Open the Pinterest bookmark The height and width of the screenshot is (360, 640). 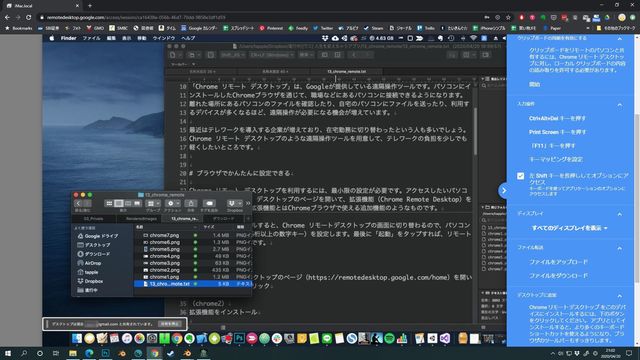pos(271,28)
